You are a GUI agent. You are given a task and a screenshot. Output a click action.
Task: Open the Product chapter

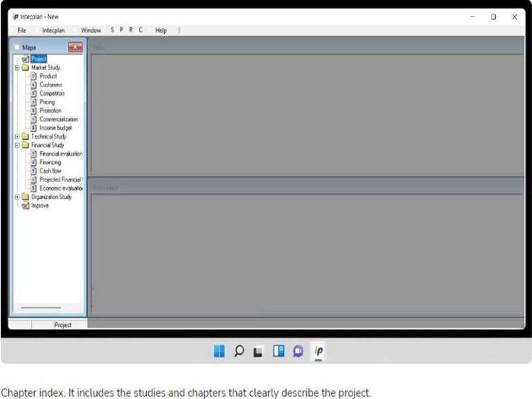click(x=48, y=76)
